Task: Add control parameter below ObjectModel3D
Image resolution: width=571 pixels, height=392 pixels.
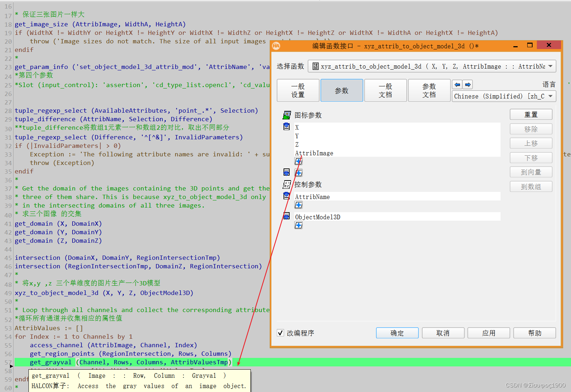Action: [298, 225]
